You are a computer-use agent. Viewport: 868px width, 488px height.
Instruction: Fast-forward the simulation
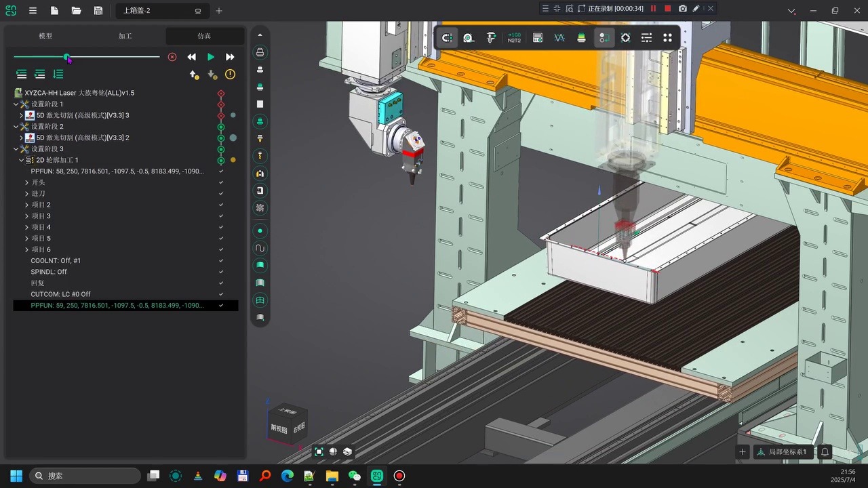coord(230,57)
